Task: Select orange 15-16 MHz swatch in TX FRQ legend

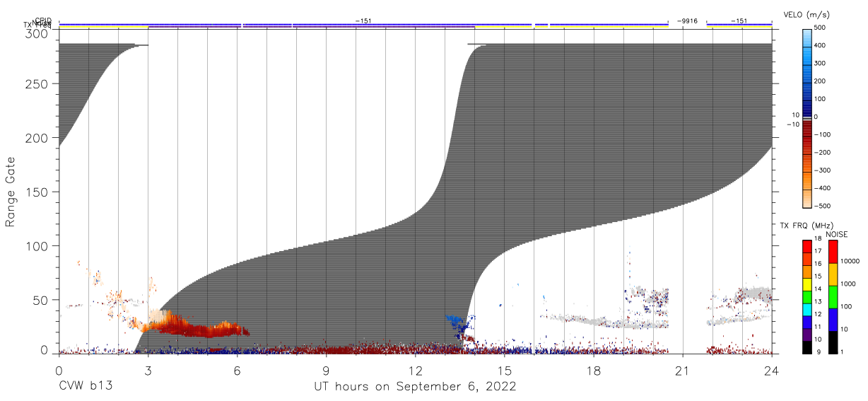Action: pos(807,272)
